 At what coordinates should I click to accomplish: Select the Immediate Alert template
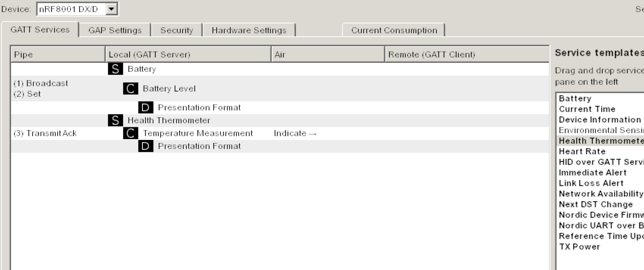593,173
